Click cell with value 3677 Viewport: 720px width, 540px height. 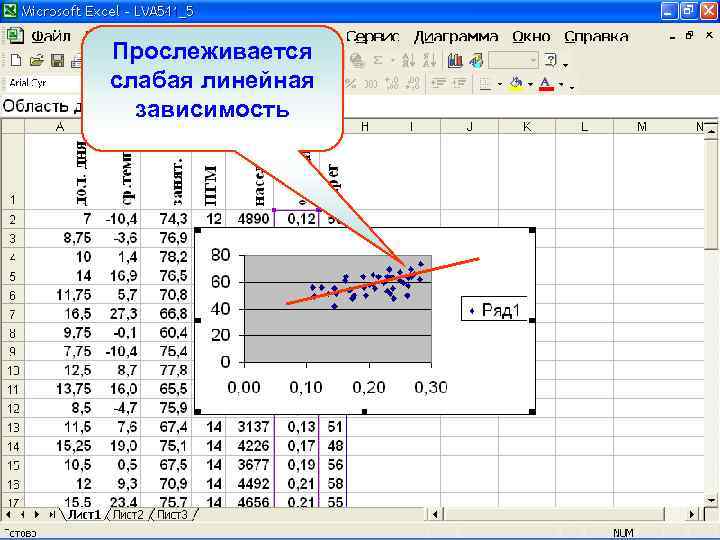(x=251, y=465)
